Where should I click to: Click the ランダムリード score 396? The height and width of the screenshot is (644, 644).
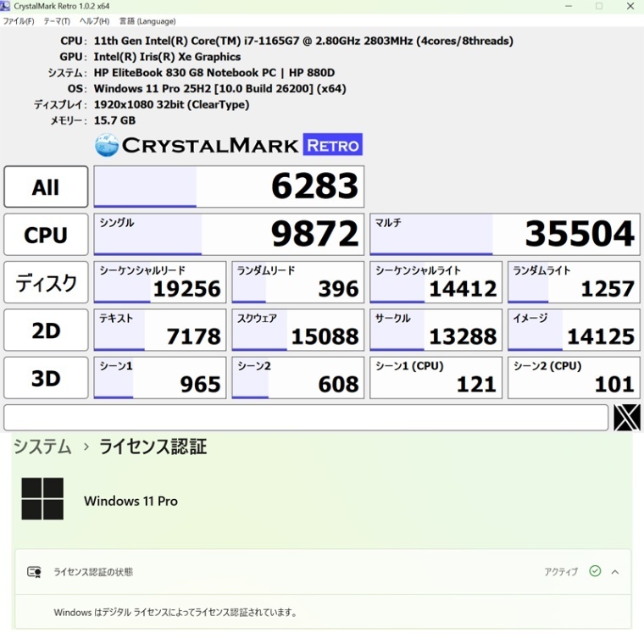(x=297, y=282)
